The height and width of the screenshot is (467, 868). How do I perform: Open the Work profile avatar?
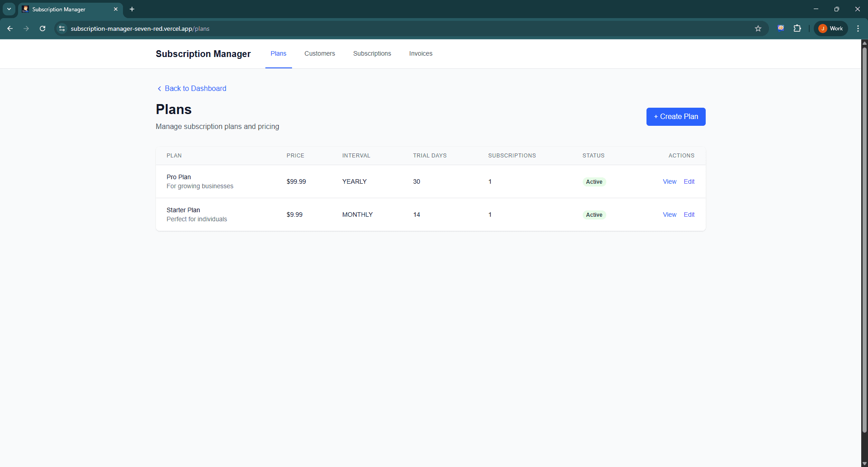[830, 28]
